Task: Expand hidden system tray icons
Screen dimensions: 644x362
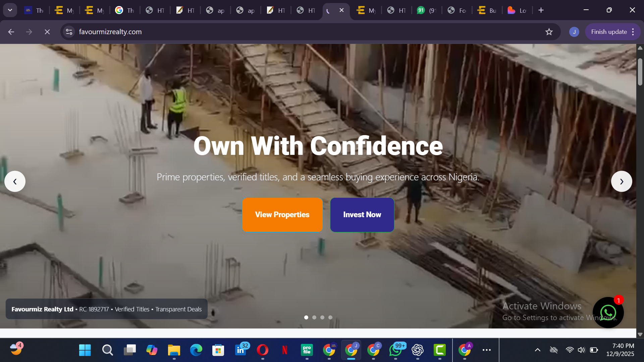Action: tap(537, 350)
